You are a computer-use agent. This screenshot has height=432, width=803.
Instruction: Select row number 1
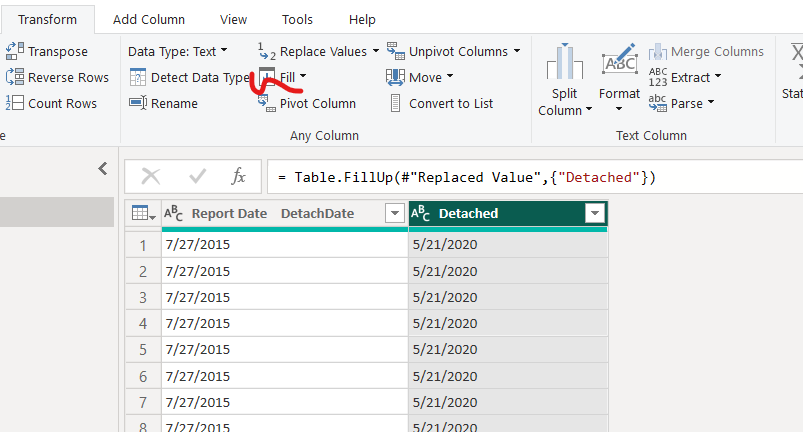(x=143, y=245)
